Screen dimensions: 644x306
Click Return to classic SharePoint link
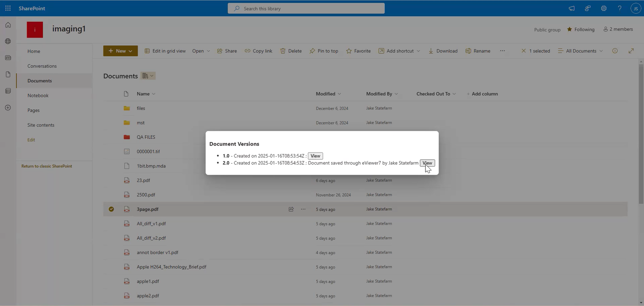(x=47, y=166)
